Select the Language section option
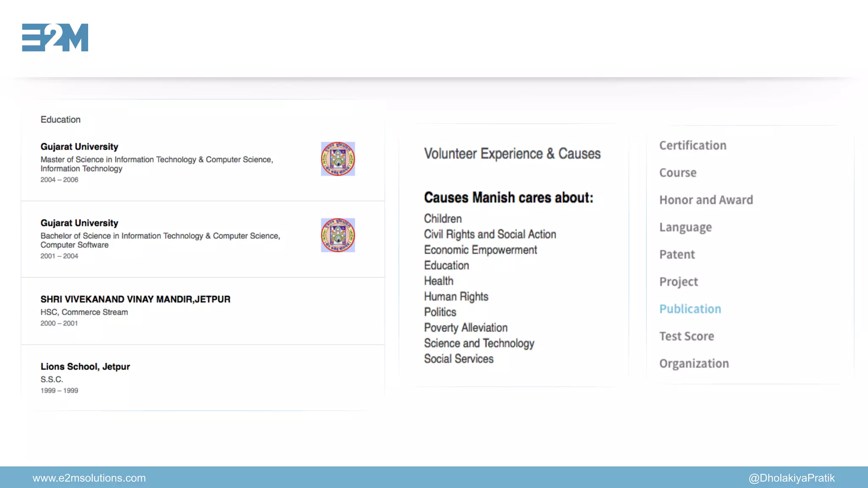This screenshot has height=488, width=868. click(x=685, y=227)
